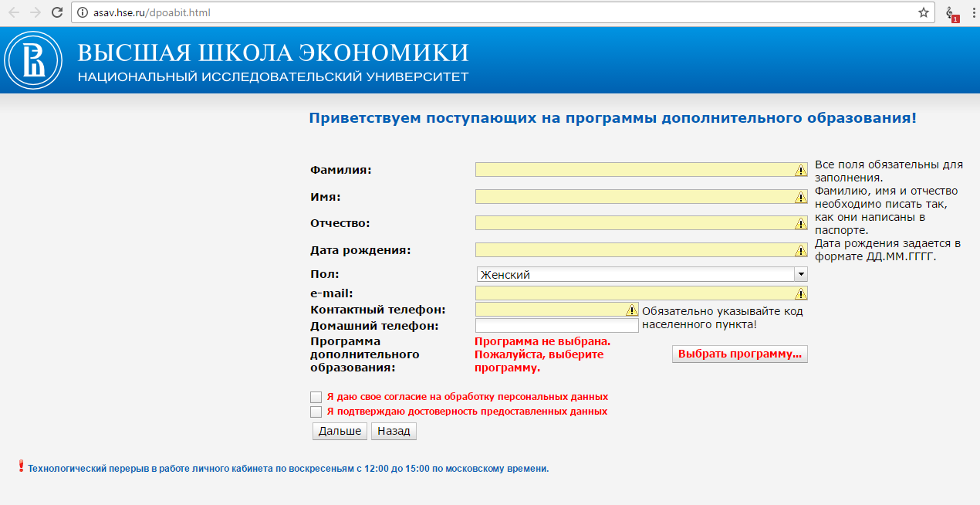
Task: Click the Дальше button
Action: click(x=340, y=431)
